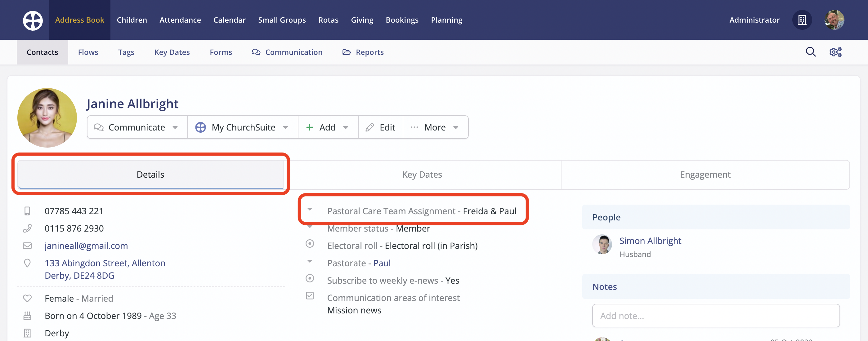Click Electoral roll radio icon
This screenshot has height=341, width=868.
(x=310, y=244)
